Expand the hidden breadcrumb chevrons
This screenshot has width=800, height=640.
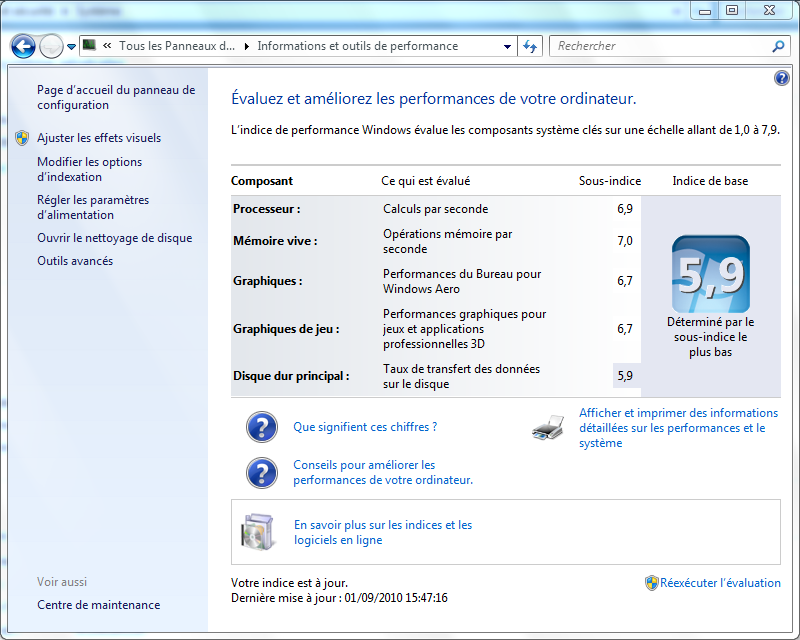click(x=107, y=46)
